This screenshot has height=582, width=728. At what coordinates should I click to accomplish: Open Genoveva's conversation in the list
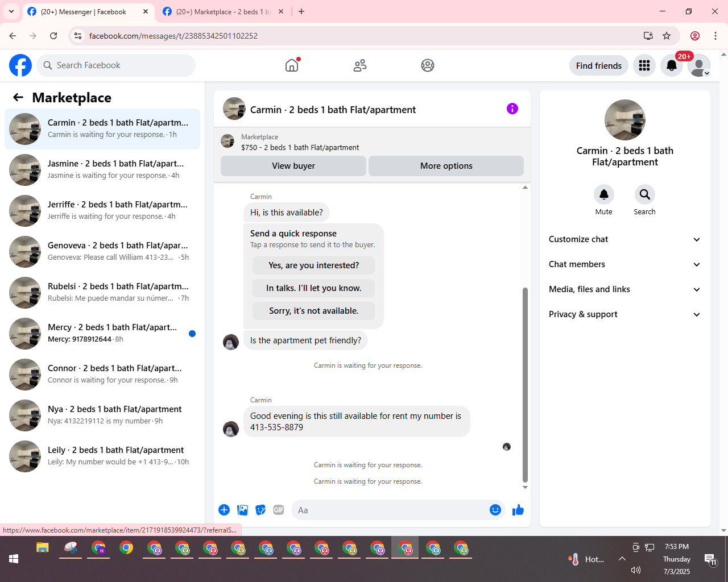click(x=102, y=252)
